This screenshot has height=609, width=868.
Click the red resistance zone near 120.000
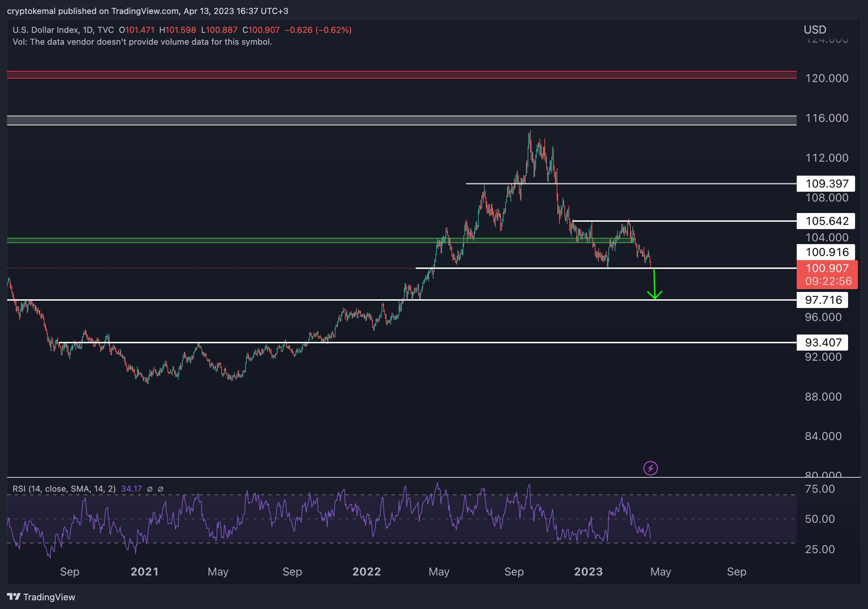point(401,75)
